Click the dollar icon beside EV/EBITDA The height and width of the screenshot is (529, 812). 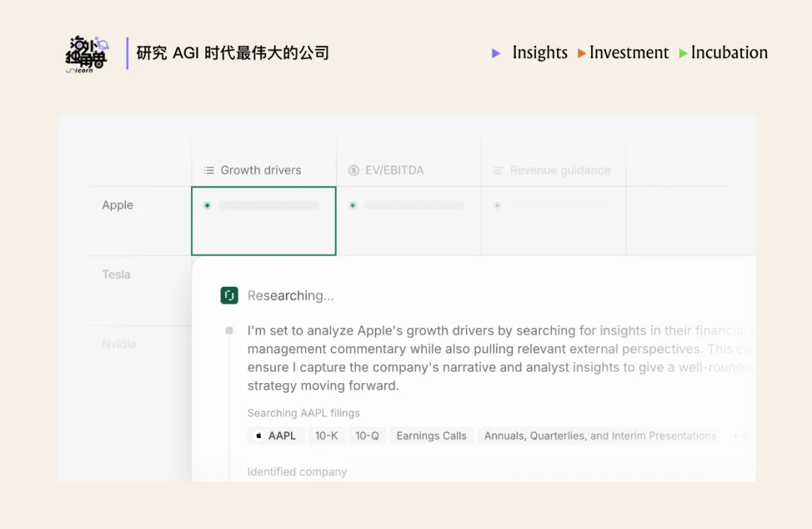353,171
